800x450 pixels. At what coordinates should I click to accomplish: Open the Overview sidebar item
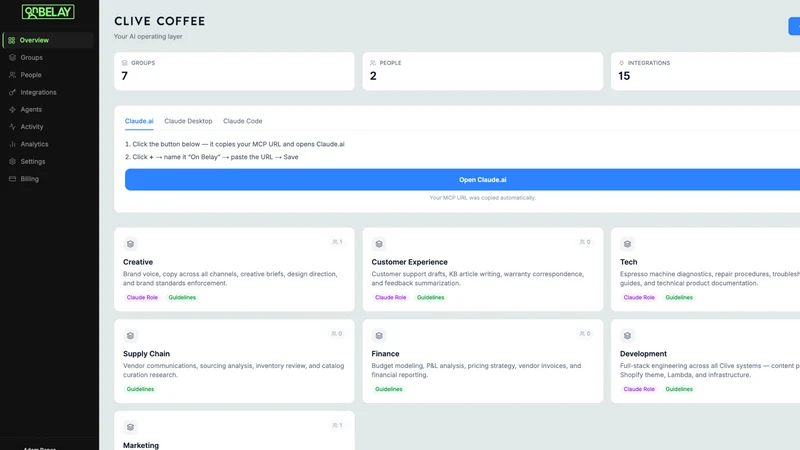click(x=48, y=40)
